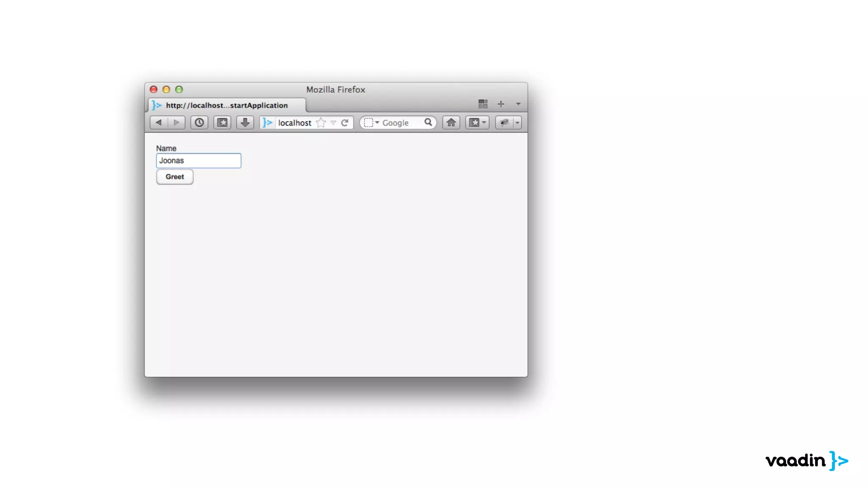Viewport: 868px width, 488px height.
Task: Expand the List all tabs arrow
Action: pos(518,104)
